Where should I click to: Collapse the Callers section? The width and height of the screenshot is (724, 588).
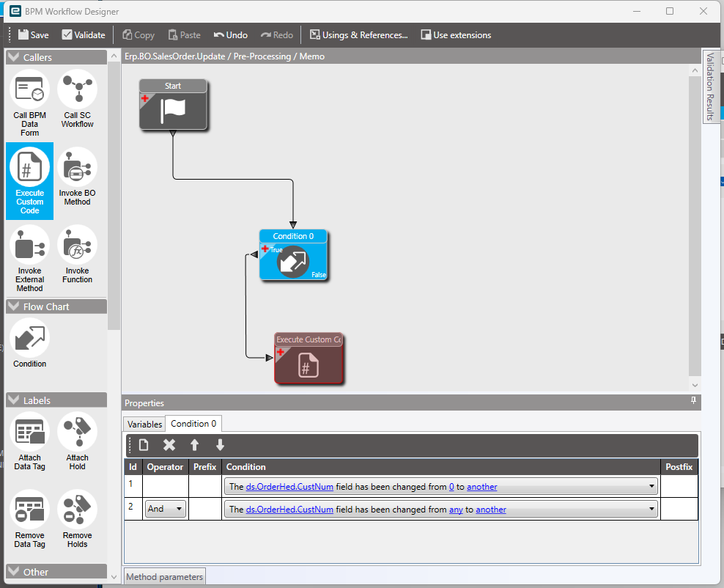click(x=13, y=56)
